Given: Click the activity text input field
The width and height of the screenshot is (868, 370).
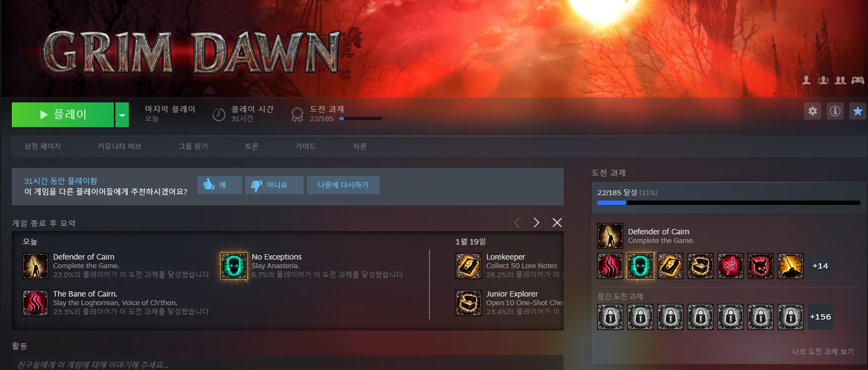Looking at the screenshot, I should 287,364.
